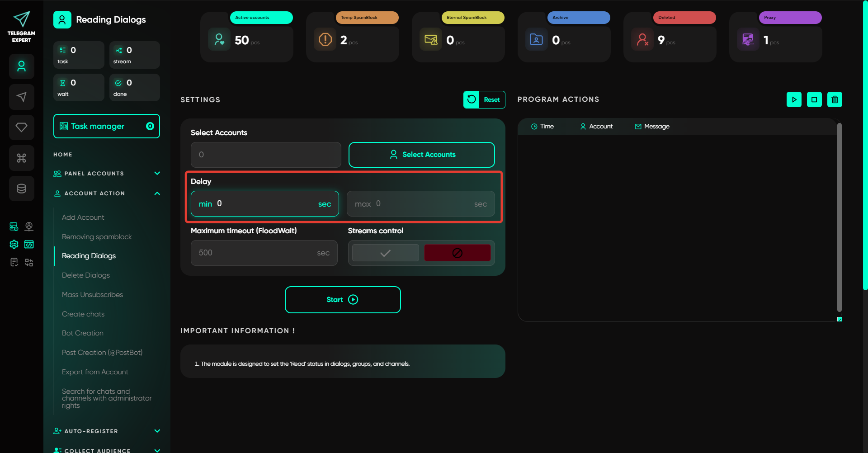The image size is (868, 453).
Task: Click the program actions log scrollbar
Action: (x=839, y=217)
